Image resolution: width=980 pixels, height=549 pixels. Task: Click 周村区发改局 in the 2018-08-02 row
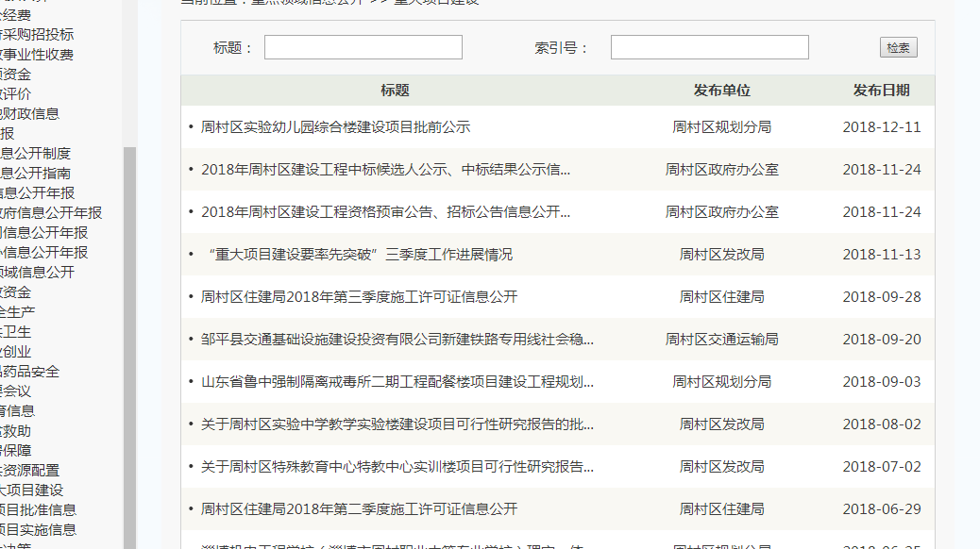click(x=722, y=424)
